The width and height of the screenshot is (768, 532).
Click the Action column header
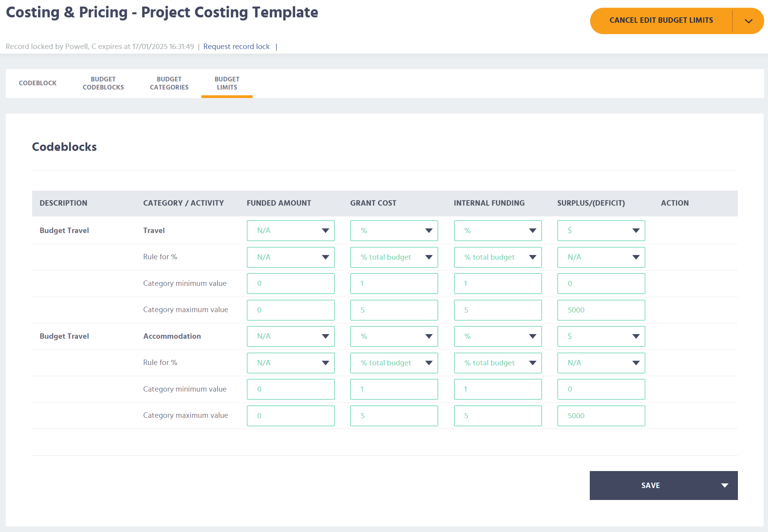[675, 203]
